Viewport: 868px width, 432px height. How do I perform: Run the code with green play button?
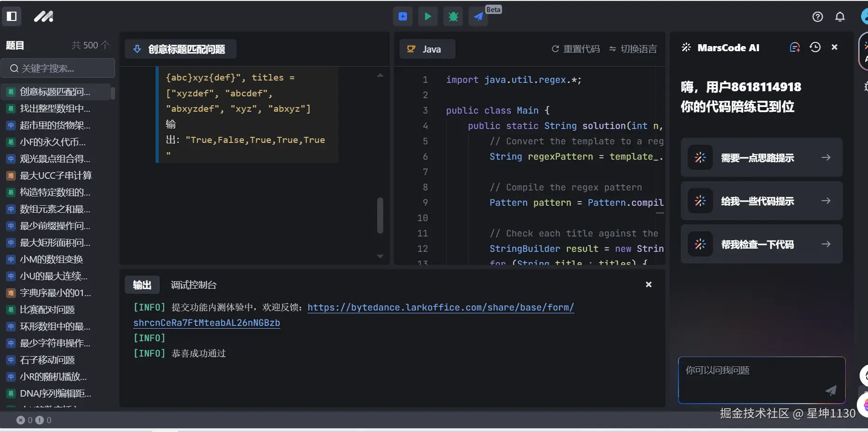(x=428, y=17)
